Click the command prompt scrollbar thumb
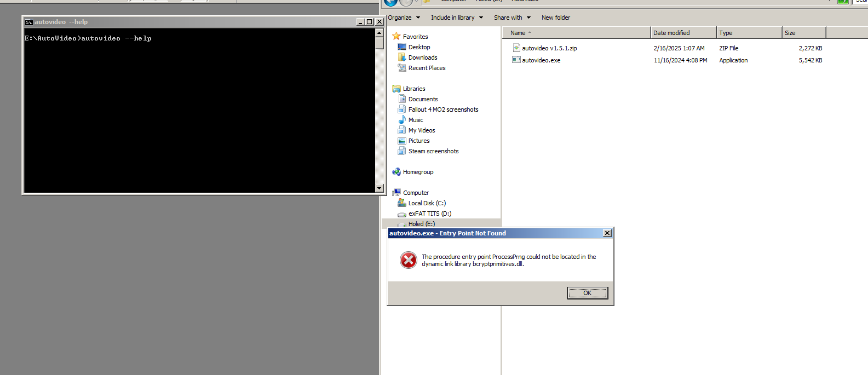The height and width of the screenshot is (375, 868). click(x=379, y=43)
